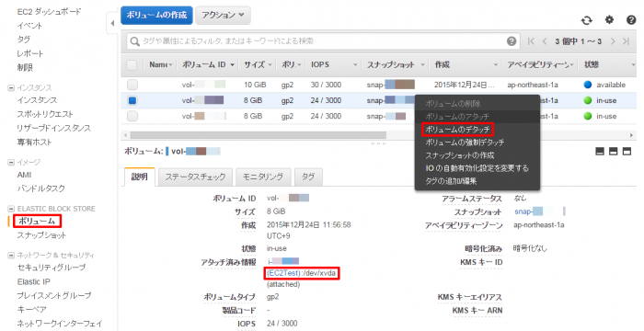Uncheck the selected 8 GiB volume checkbox

coord(132,100)
